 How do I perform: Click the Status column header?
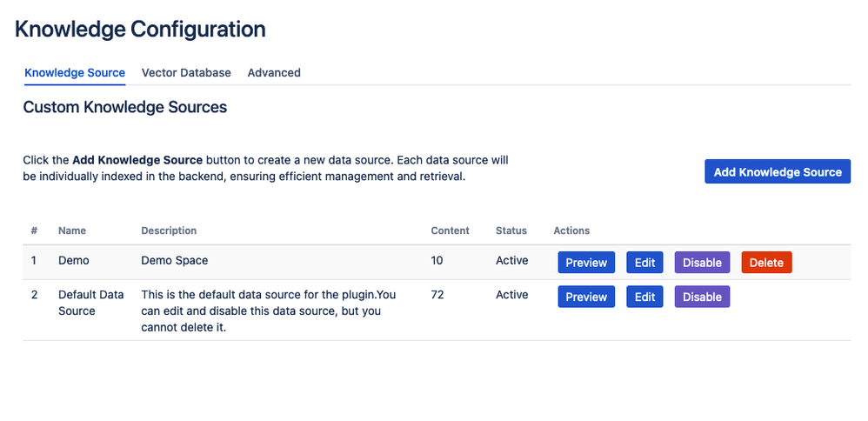511,231
